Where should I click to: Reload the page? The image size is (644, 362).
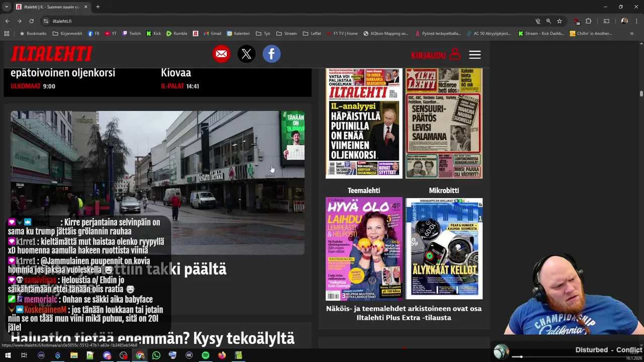coord(31,21)
